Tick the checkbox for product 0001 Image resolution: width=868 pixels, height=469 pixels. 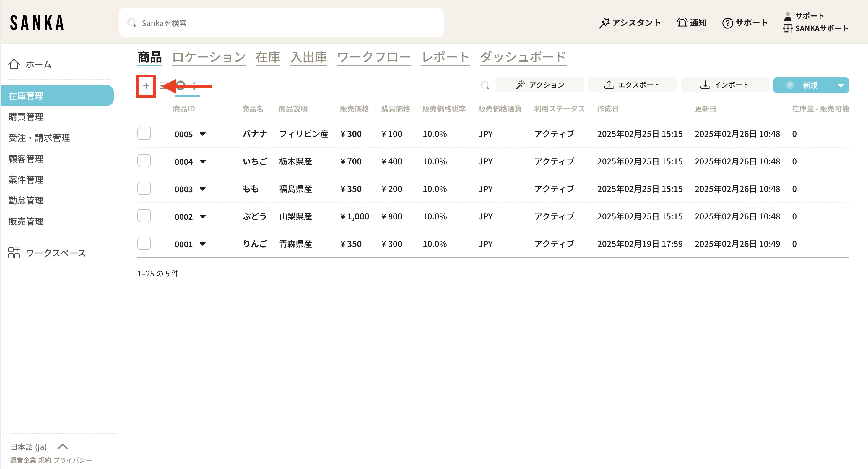pos(144,243)
